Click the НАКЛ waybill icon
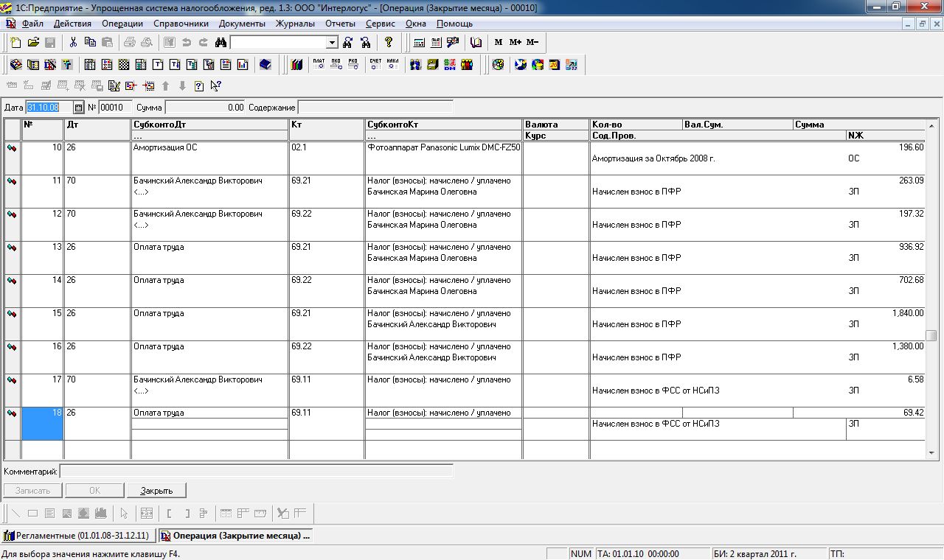The width and height of the screenshot is (944, 560). pos(392,65)
